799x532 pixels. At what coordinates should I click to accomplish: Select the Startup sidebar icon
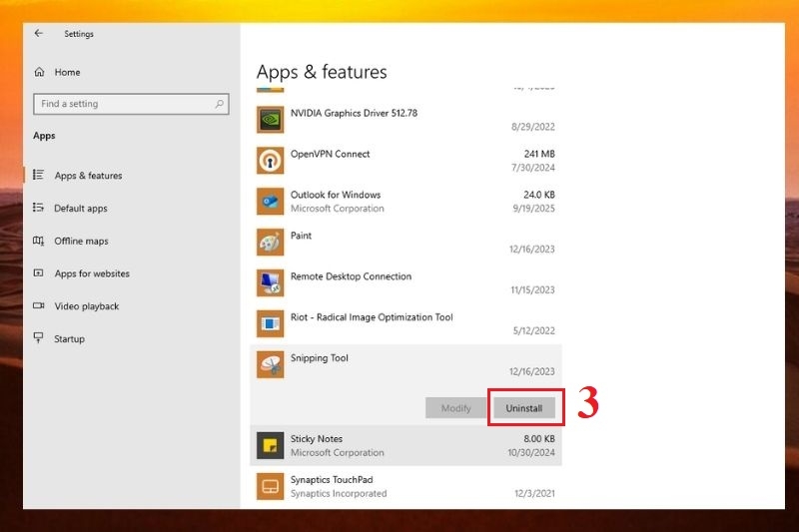(38, 338)
